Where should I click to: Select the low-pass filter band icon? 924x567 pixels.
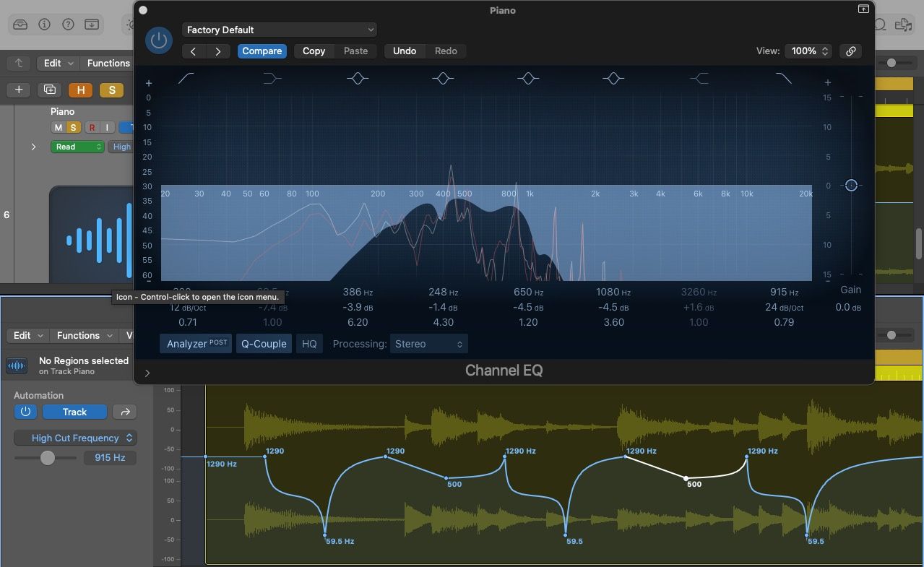point(782,78)
